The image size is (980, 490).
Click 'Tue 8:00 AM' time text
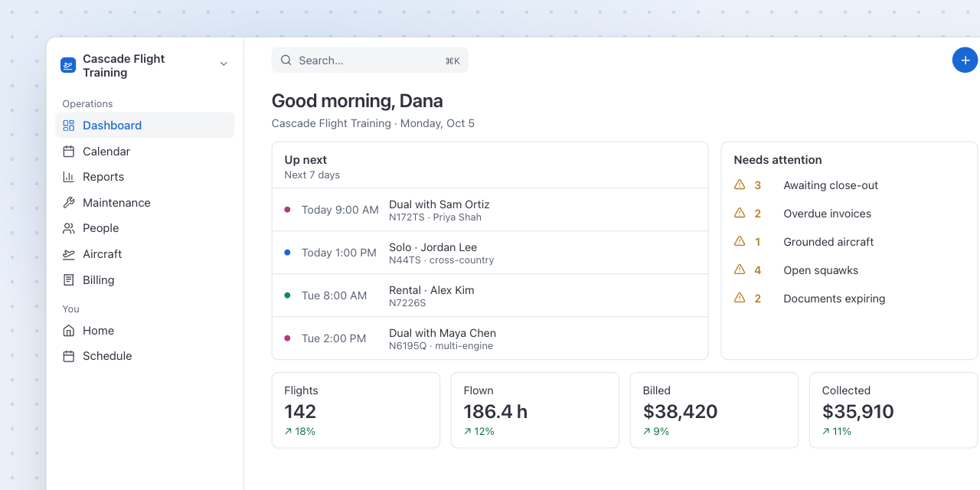coord(334,296)
